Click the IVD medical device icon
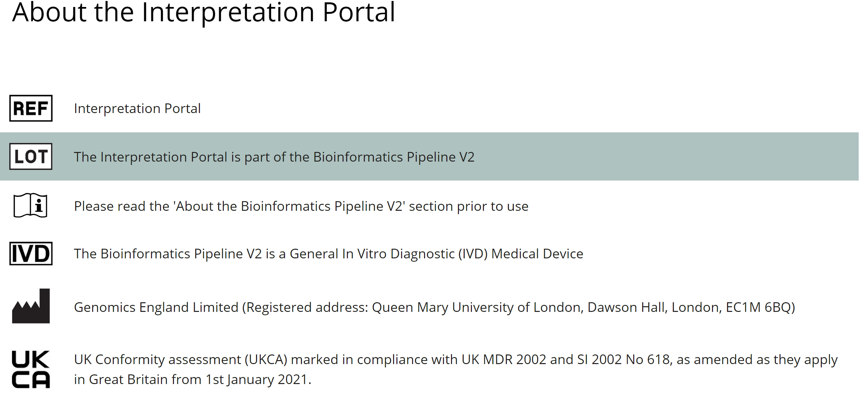868x401 pixels. (31, 253)
